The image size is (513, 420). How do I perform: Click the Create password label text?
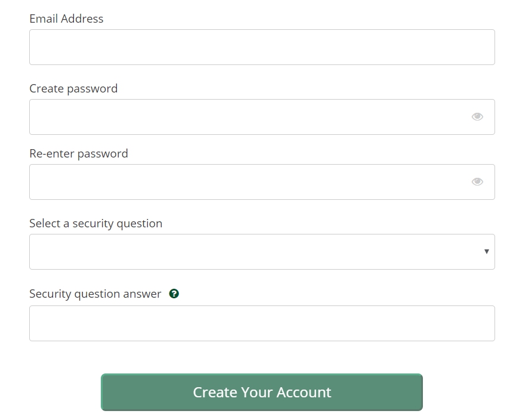click(x=73, y=89)
